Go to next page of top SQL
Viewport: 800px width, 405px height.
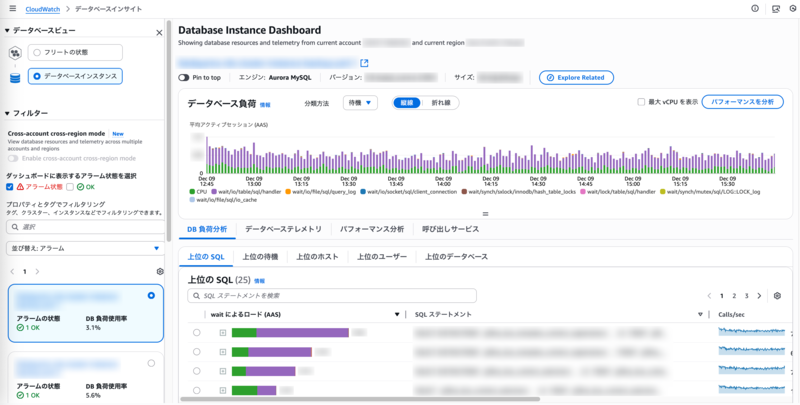click(760, 296)
